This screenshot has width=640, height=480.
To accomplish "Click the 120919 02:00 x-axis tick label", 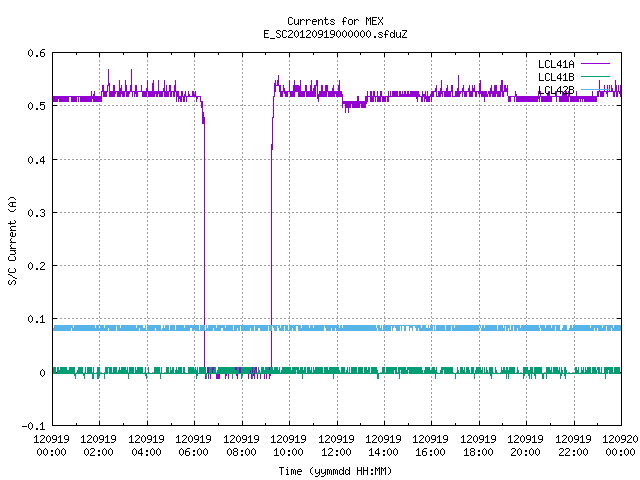I will [98, 446].
